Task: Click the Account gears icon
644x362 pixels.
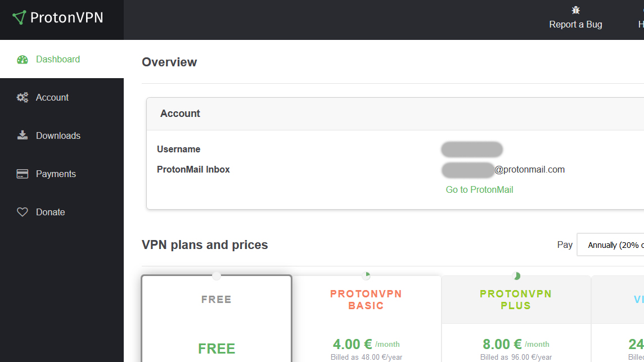Action: pyautogui.click(x=22, y=98)
